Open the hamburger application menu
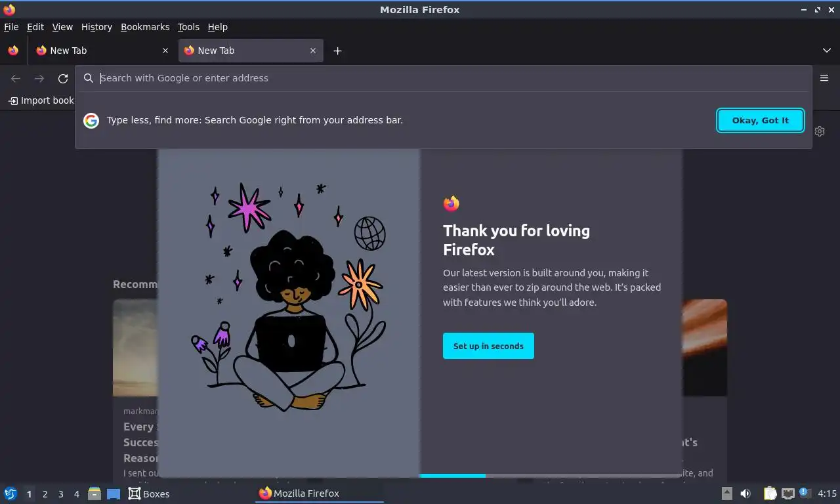Viewport: 840px width, 504px height. (x=825, y=78)
